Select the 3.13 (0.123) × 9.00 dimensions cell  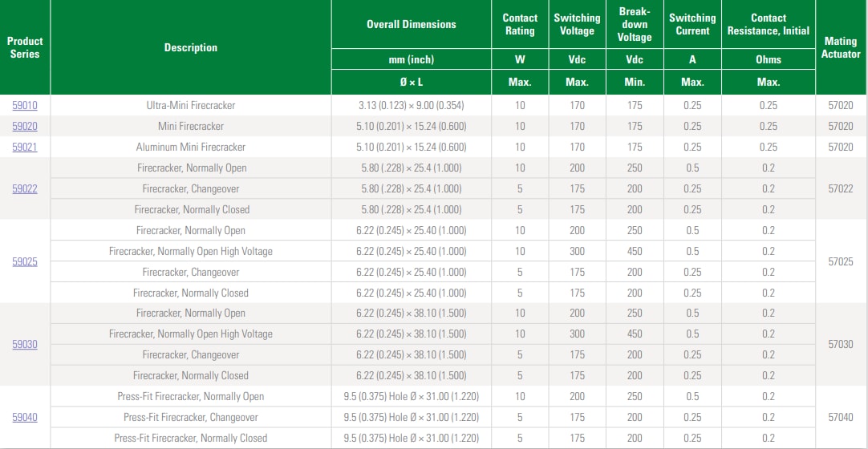point(411,105)
